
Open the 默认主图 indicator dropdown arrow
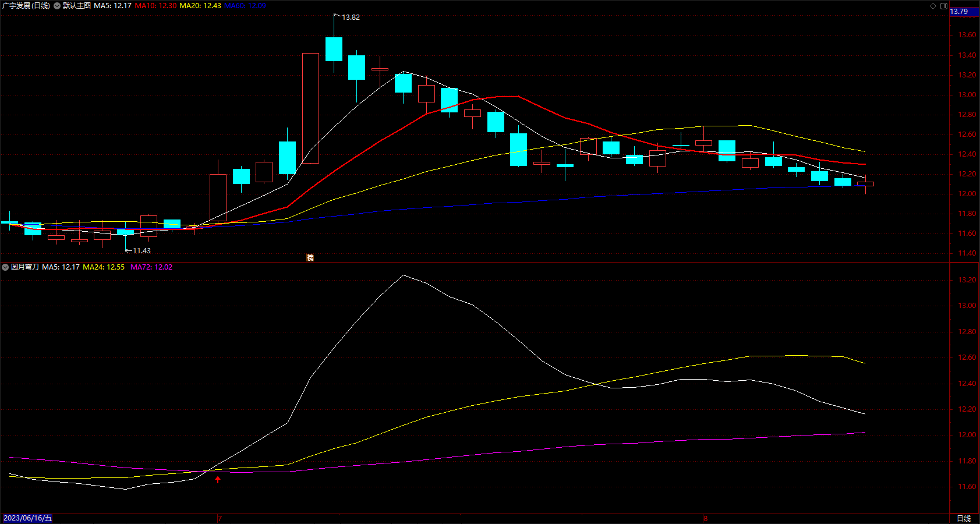pos(57,6)
